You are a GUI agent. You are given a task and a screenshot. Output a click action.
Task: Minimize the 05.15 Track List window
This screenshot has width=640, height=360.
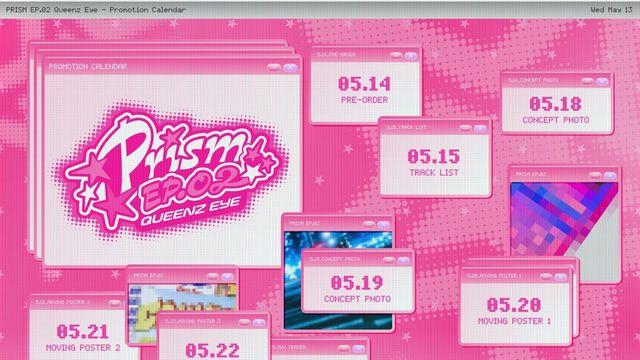[465, 129]
